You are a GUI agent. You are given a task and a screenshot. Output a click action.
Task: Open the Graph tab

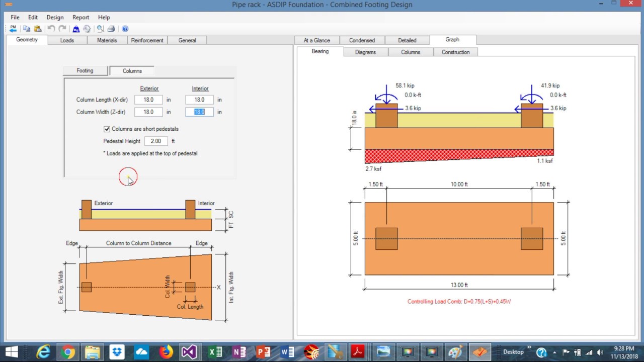click(x=452, y=40)
